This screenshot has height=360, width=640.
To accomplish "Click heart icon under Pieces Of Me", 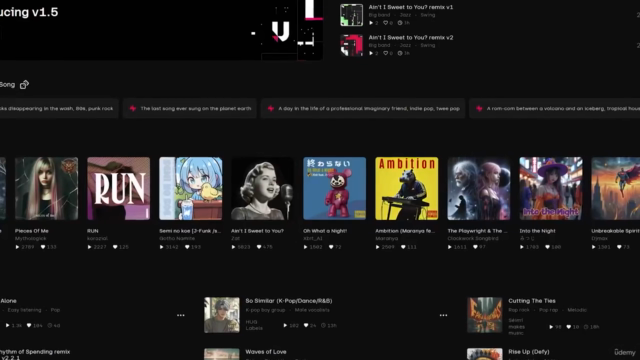I will click(43, 247).
